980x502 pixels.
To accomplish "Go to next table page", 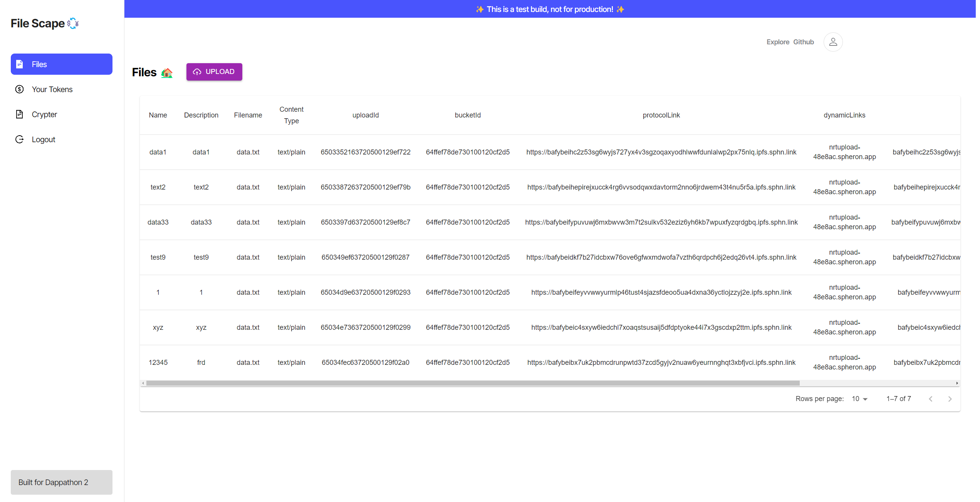I will pos(950,399).
